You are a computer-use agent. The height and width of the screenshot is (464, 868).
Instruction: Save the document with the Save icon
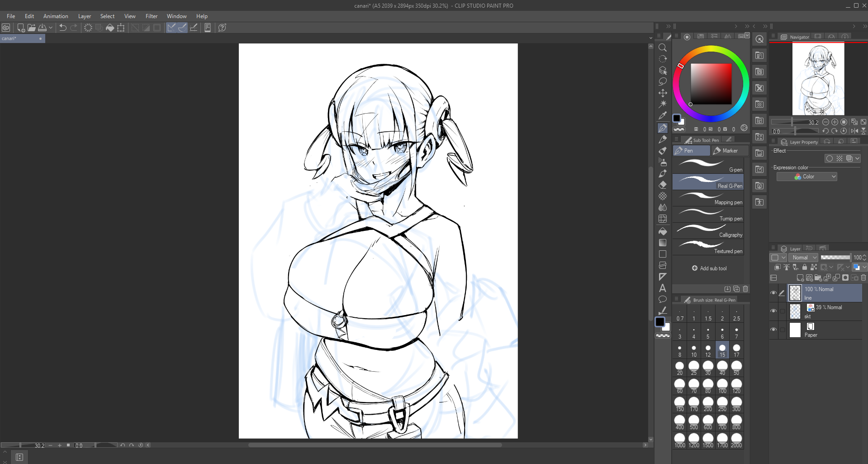click(x=43, y=28)
